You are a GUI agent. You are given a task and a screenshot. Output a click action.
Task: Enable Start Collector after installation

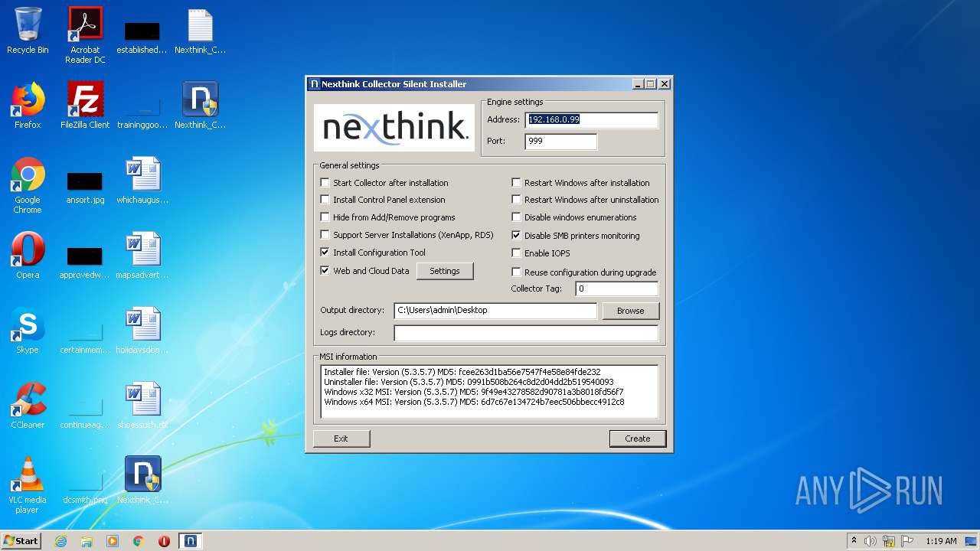click(325, 183)
